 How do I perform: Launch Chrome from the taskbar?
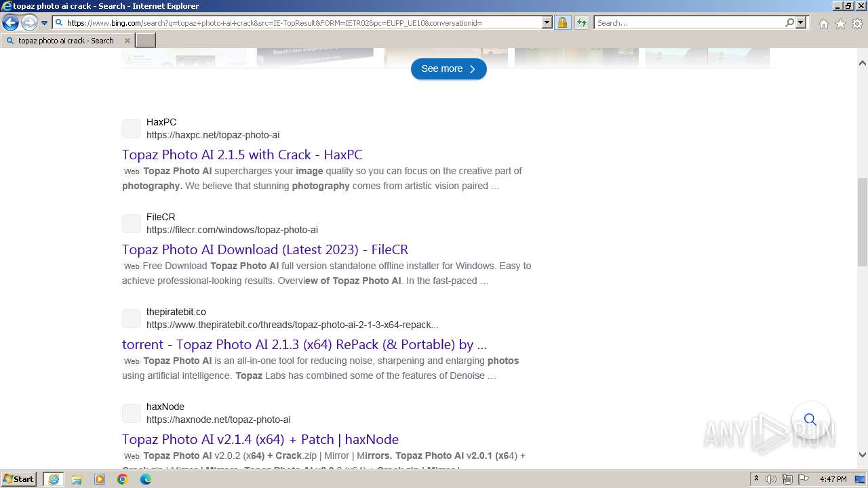pos(123,479)
